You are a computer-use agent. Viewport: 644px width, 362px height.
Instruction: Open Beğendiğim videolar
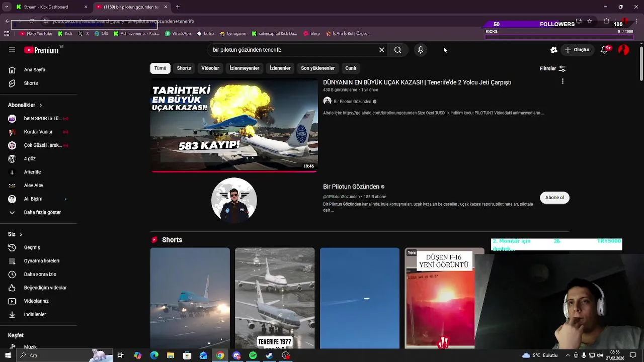click(38, 288)
